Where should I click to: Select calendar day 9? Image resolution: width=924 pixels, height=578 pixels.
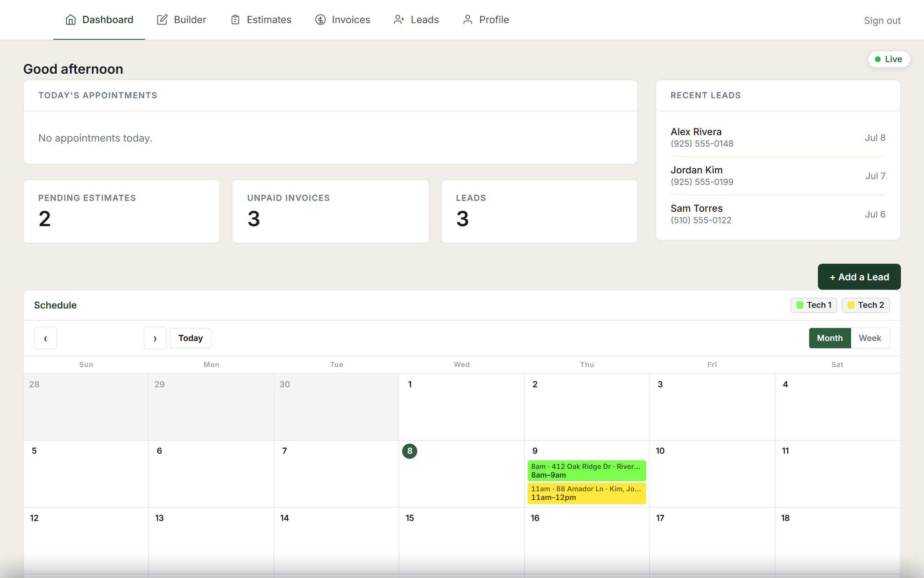click(x=535, y=451)
